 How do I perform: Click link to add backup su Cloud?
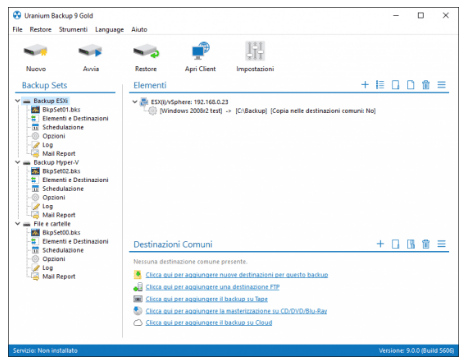209,323
